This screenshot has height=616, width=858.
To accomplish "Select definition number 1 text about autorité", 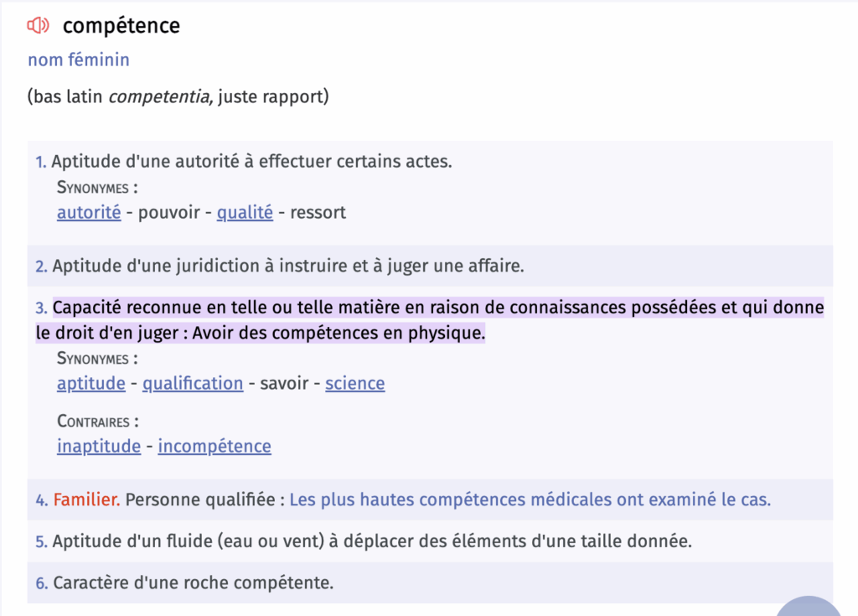I will point(251,162).
